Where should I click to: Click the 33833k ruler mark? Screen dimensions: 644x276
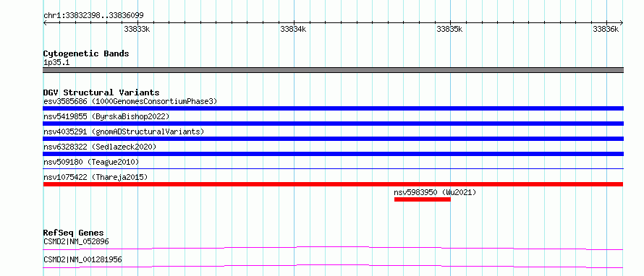point(137,29)
